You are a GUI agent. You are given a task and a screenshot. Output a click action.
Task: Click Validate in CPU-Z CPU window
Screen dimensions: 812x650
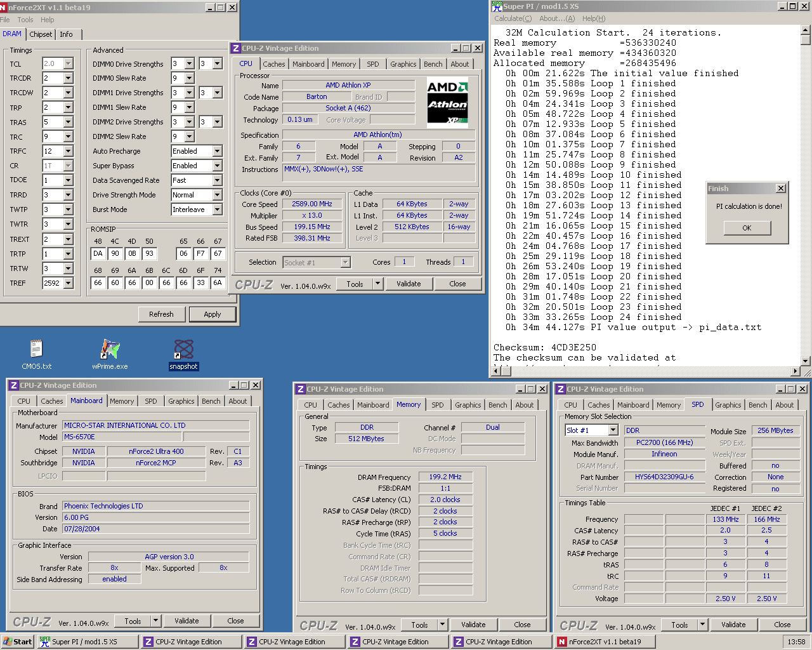click(x=409, y=284)
